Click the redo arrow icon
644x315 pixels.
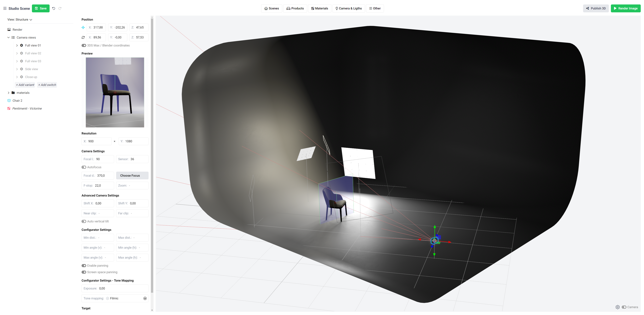click(x=60, y=8)
